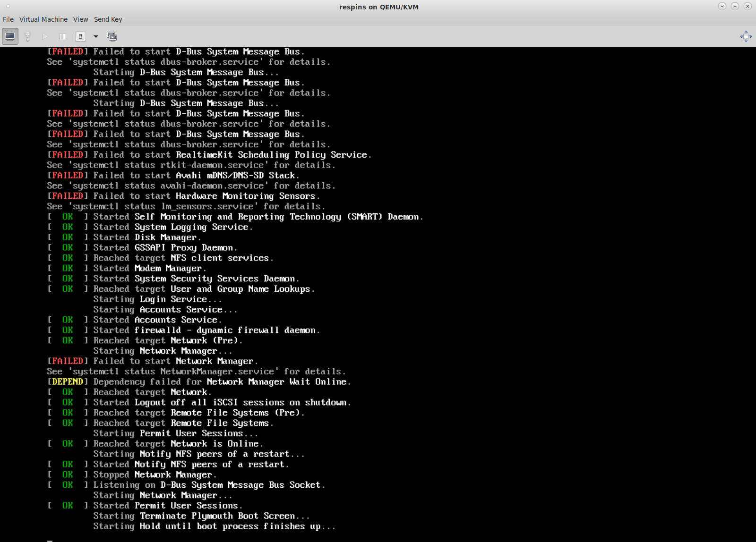756x542 pixels.
Task: Shut down the virtual machine
Action: 80,36
